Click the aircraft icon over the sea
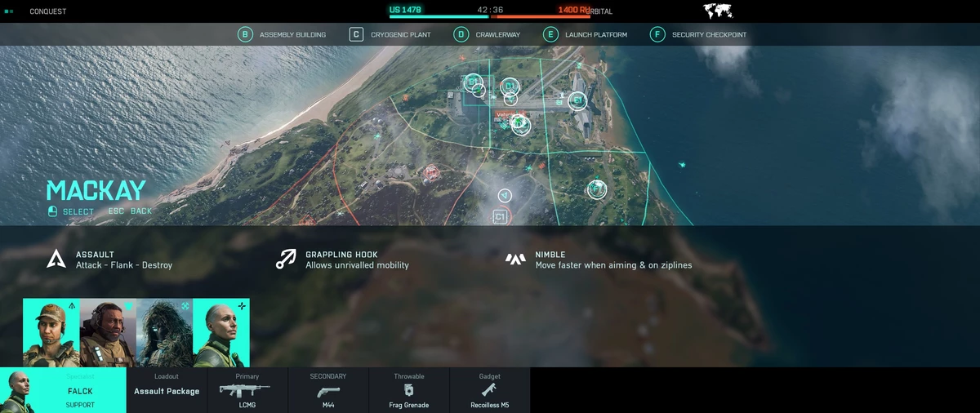The width and height of the screenshot is (980, 413). tap(682, 165)
